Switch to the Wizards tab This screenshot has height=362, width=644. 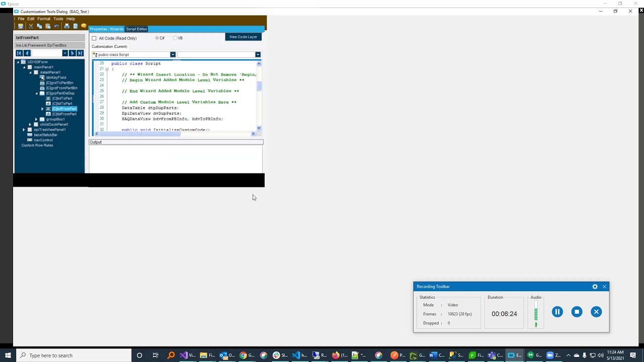117,29
